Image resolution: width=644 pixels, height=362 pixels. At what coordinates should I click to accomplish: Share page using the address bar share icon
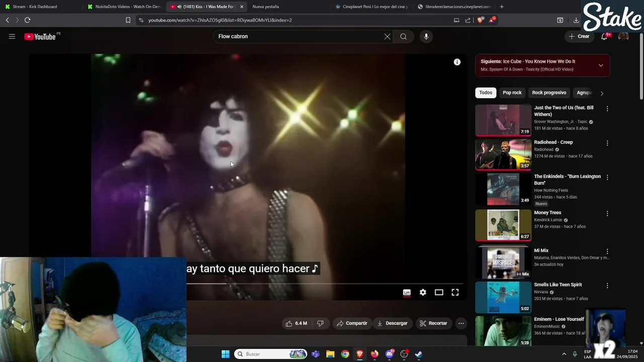tap(468, 20)
